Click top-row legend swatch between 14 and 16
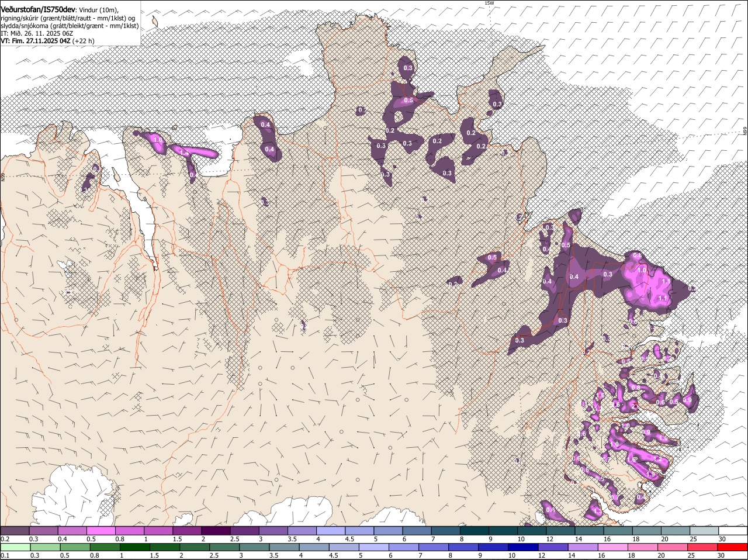Image resolution: width=748 pixels, height=560 pixels. [x=589, y=530]
